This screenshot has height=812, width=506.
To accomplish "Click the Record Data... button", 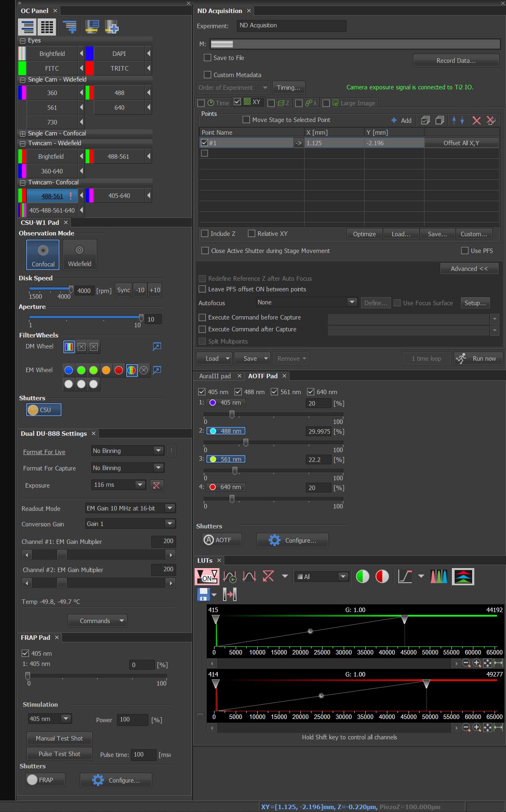I will 456,61.
